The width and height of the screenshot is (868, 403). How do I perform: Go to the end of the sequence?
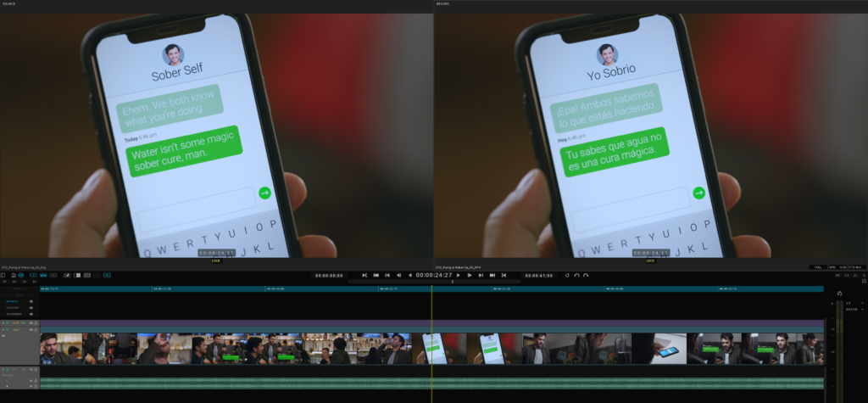click(492, 276)
